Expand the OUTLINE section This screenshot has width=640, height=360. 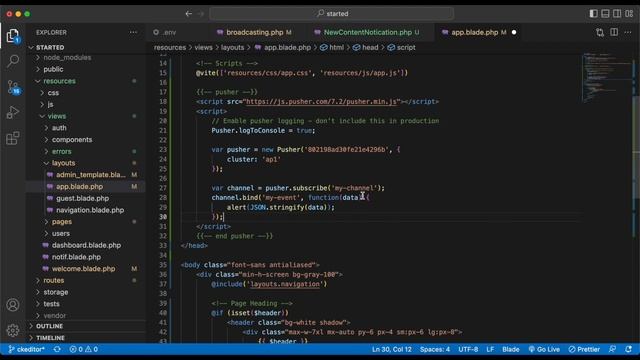pos(86,326)
